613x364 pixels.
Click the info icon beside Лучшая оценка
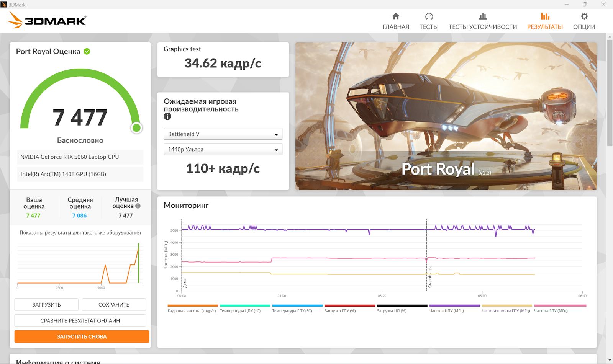(x=138, y=206)
